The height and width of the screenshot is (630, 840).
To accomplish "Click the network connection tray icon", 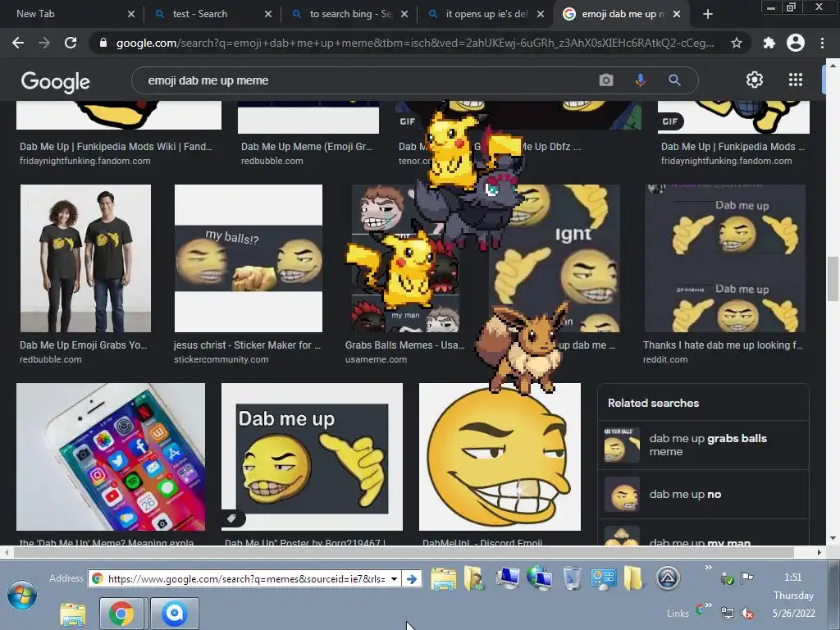I will (x=728, y=613).
